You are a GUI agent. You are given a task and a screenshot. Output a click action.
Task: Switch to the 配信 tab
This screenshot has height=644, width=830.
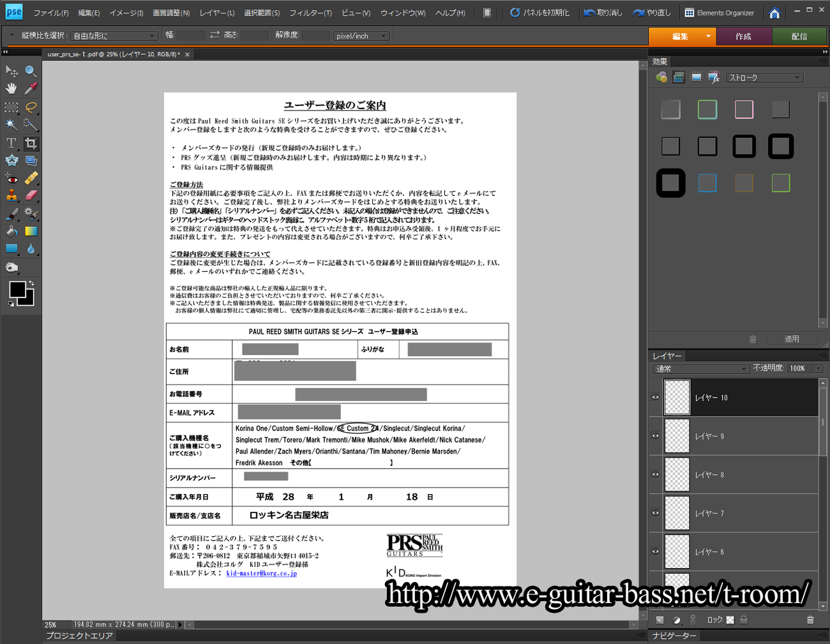pos(799,36)
